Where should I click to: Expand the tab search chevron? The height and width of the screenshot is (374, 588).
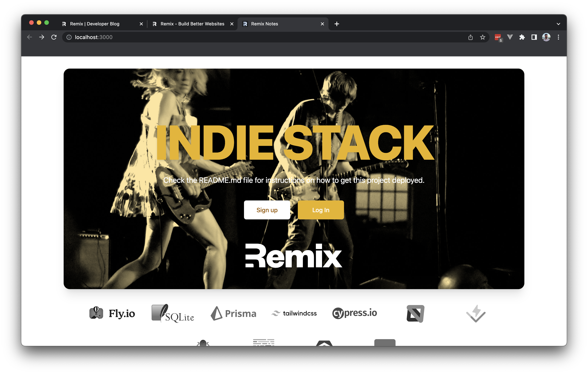558,24
